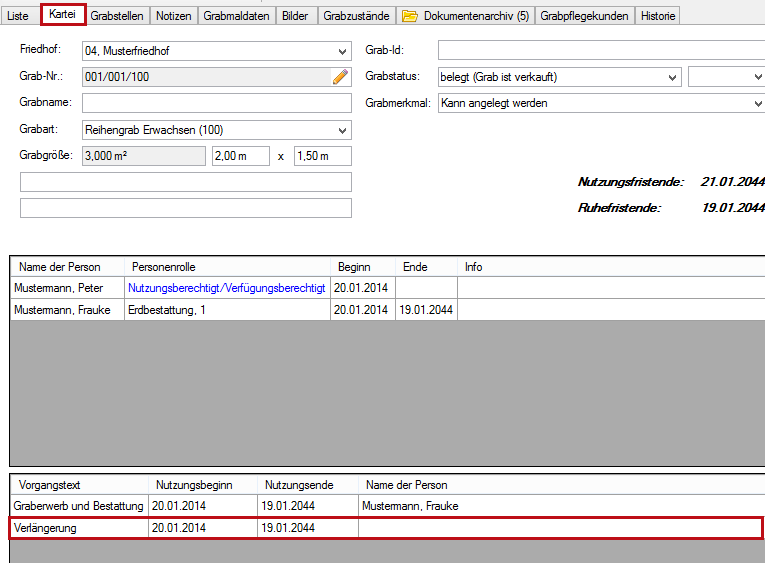Open the Historie tab

658,16
